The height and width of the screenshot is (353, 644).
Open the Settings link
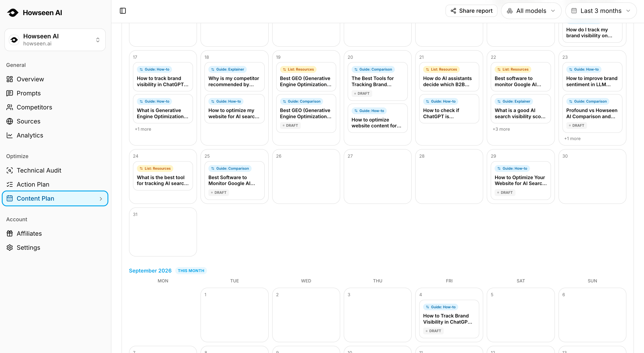pos(55,248)
